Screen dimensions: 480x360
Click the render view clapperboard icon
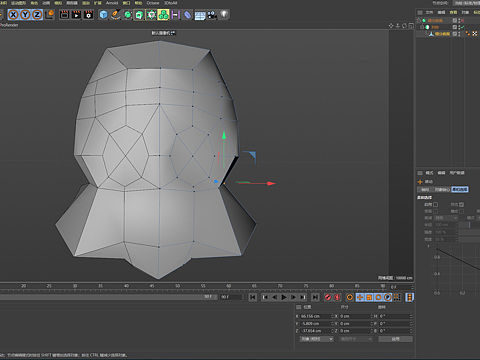pos(64,15)
